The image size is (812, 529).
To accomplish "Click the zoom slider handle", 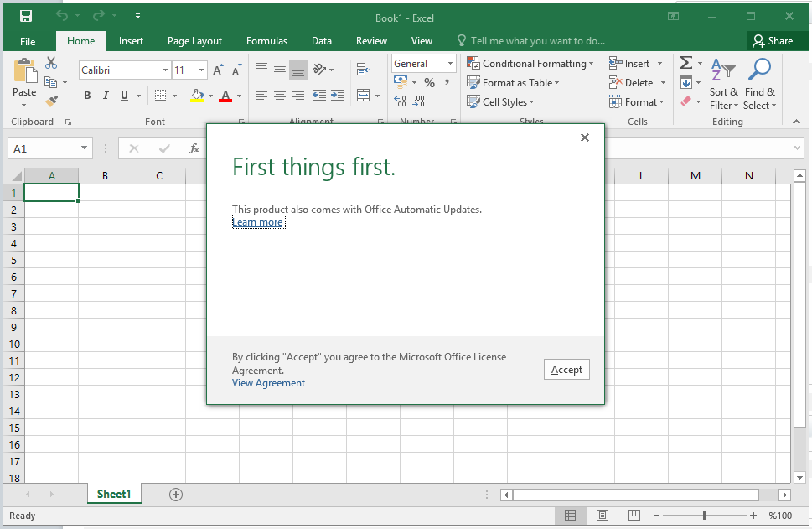I will [x=705, y=516].
